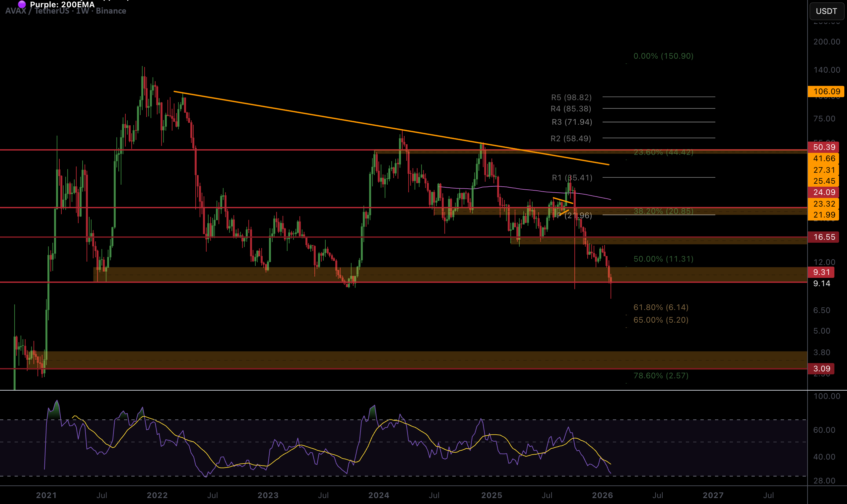
Task: Click the orange 41.66 price tag
Action: click(x=824, y=158)
